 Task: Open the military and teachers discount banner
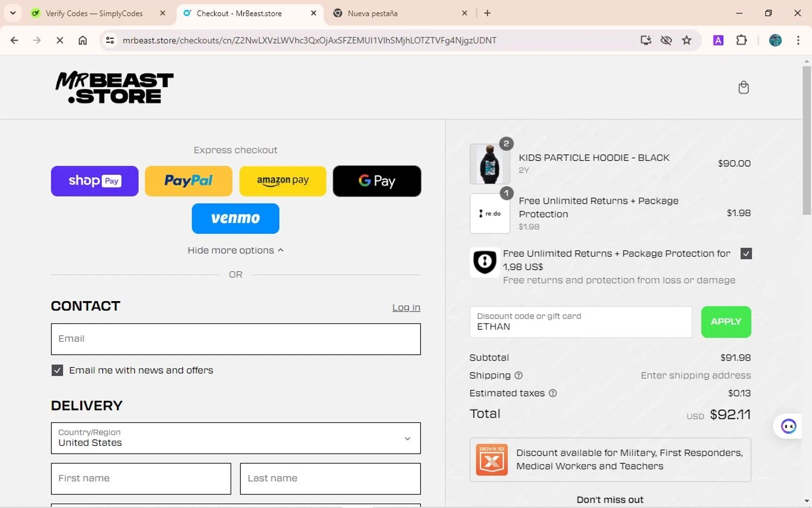[610, 460]
